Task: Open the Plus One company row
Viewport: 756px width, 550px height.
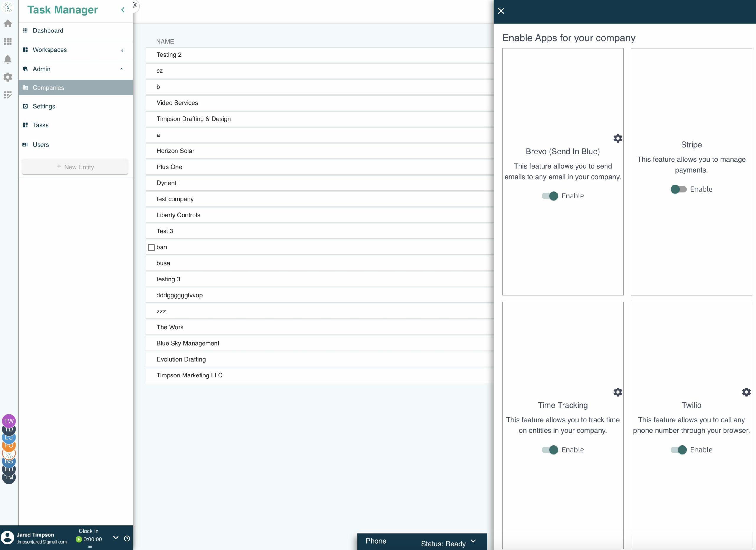Action: point(320,167)
